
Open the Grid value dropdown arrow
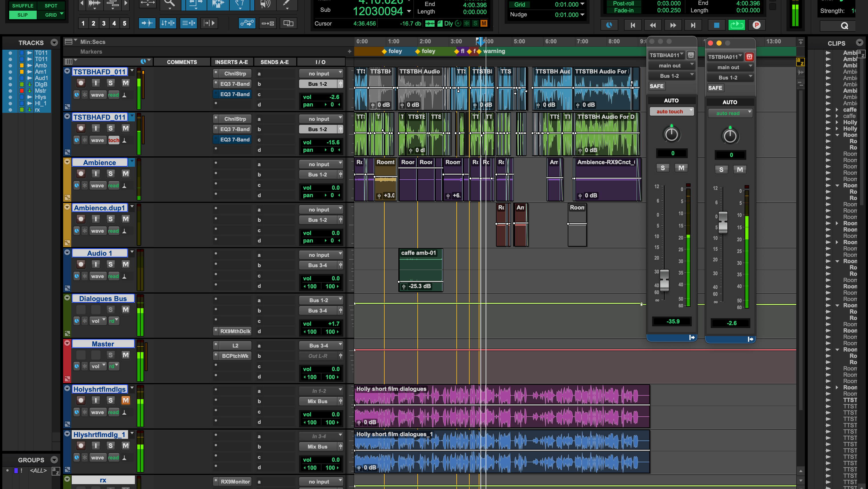click(582, 4)
